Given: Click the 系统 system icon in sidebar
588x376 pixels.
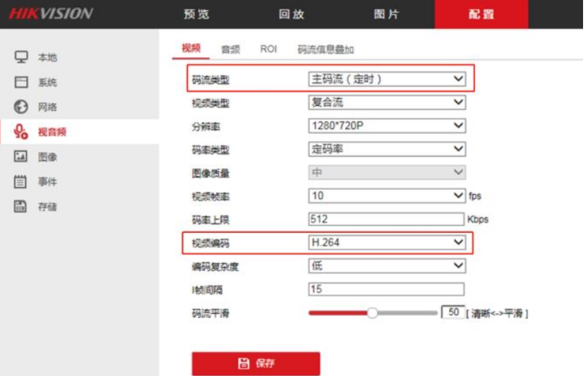Looking at the screenshot, I should point(21,83).
